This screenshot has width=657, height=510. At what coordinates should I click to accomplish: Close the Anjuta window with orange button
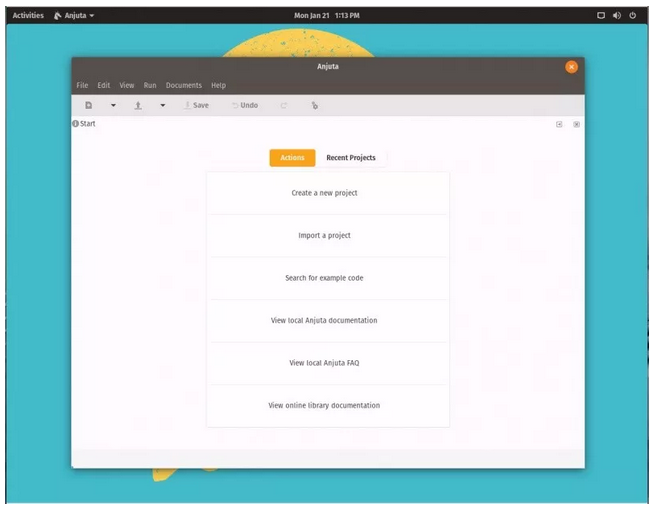[x=571, y=67]
